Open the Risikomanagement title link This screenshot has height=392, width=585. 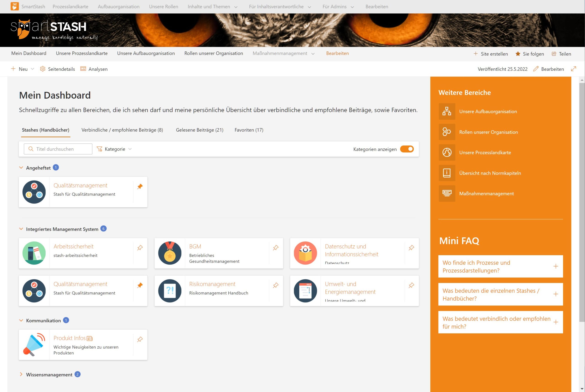212,284
